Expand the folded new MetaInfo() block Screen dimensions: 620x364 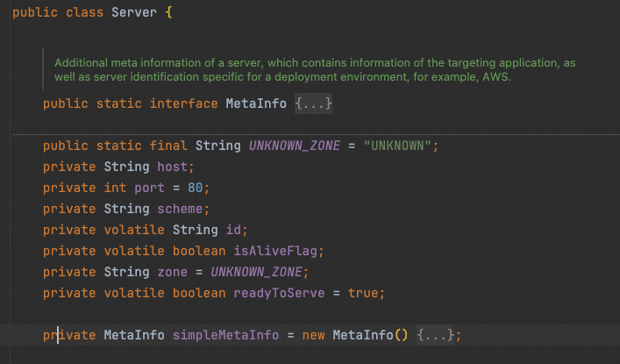(x=435, y=335)
